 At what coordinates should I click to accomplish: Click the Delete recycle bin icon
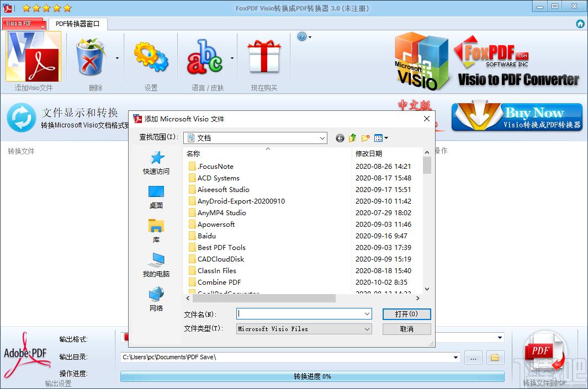pyautogui.click(x=90, y=57)
